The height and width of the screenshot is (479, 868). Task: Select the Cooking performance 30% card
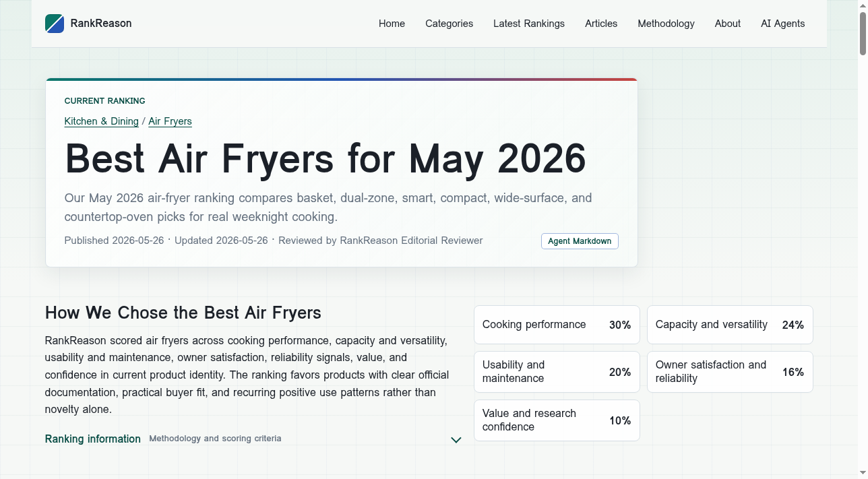click(x=557, y=325)
